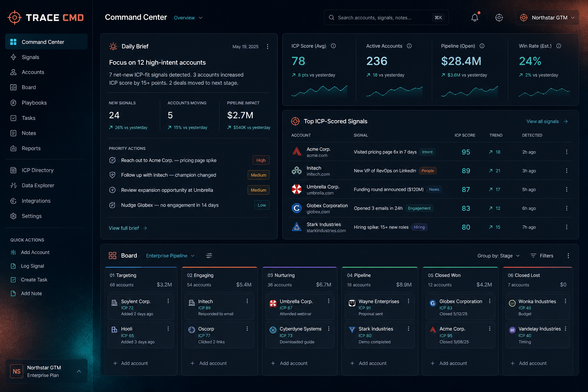
Task: Open Reports in sidebar
Action: [x=46, y=148]
